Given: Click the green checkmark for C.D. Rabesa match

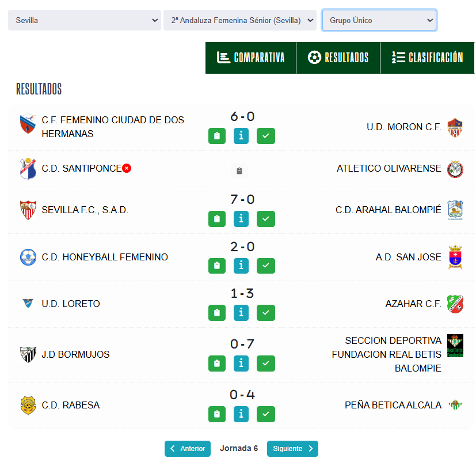Looking at the screenshot, I should (x=265, y=414).
